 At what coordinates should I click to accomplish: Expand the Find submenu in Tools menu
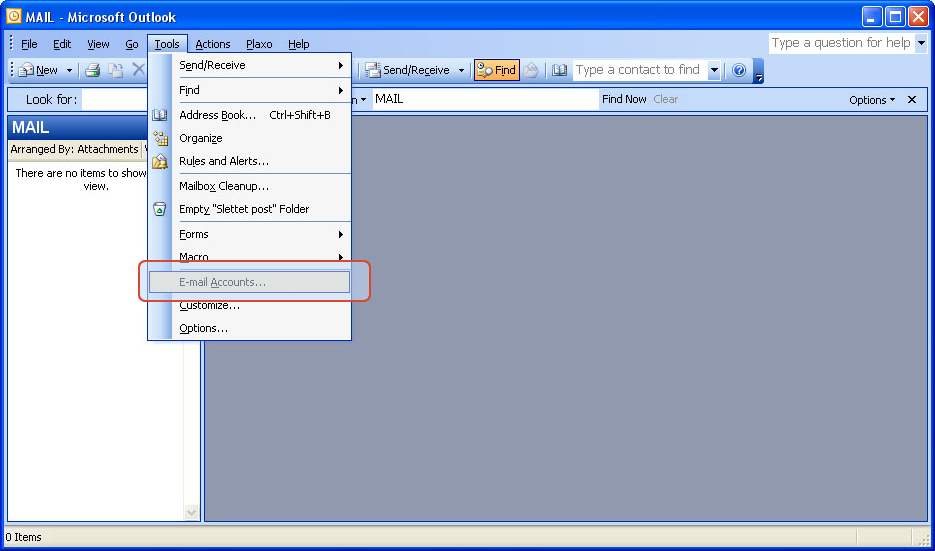pyautogui.click(x=249, y=90)
